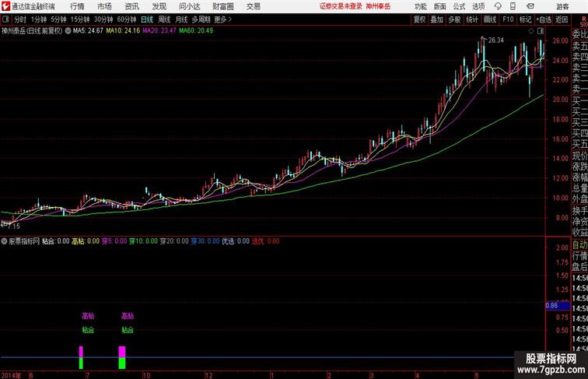Open the 行情 menu
The height and width of the screenshot is (379, 588).
(77, 6)
